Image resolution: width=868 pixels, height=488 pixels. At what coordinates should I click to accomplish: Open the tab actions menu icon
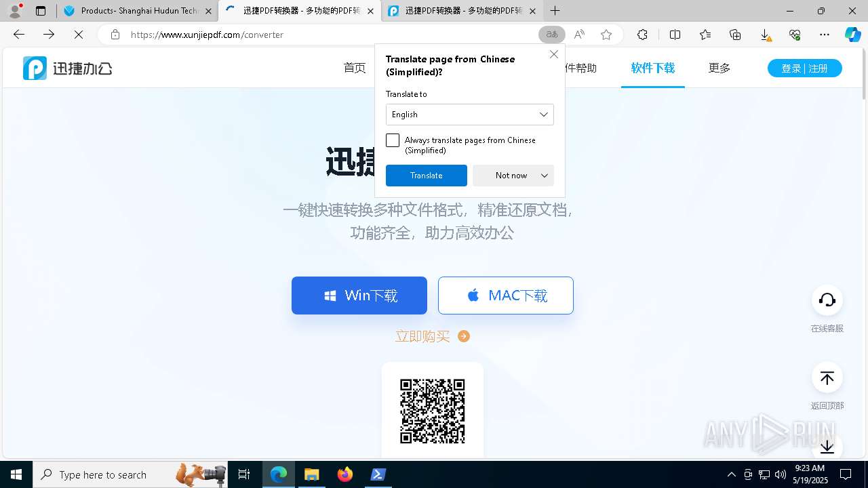point(41,11)
